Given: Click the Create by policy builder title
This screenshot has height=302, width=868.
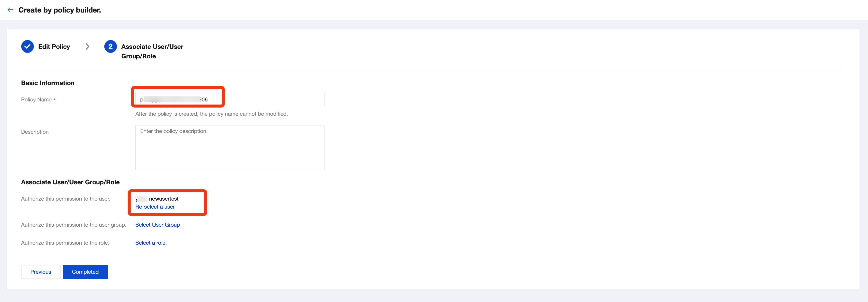Looking at the screenshot, I should tap(60, 10).
